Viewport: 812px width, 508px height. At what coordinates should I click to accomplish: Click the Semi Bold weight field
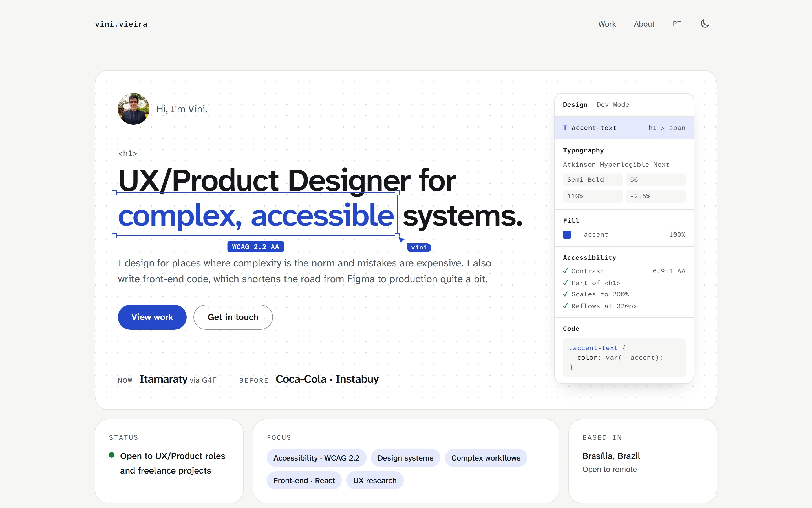click(592, 180)
